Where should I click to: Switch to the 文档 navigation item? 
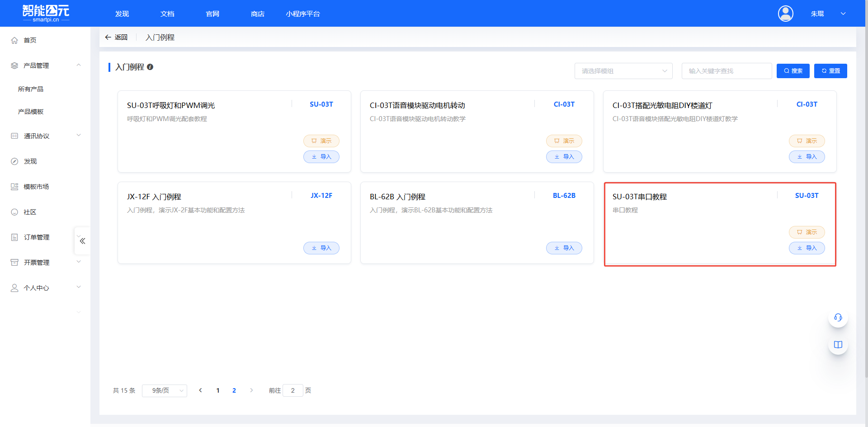click(167, 14)
